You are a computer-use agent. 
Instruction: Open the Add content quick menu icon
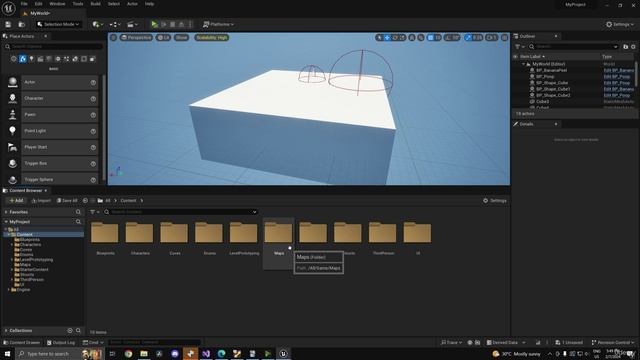point(98,24)
